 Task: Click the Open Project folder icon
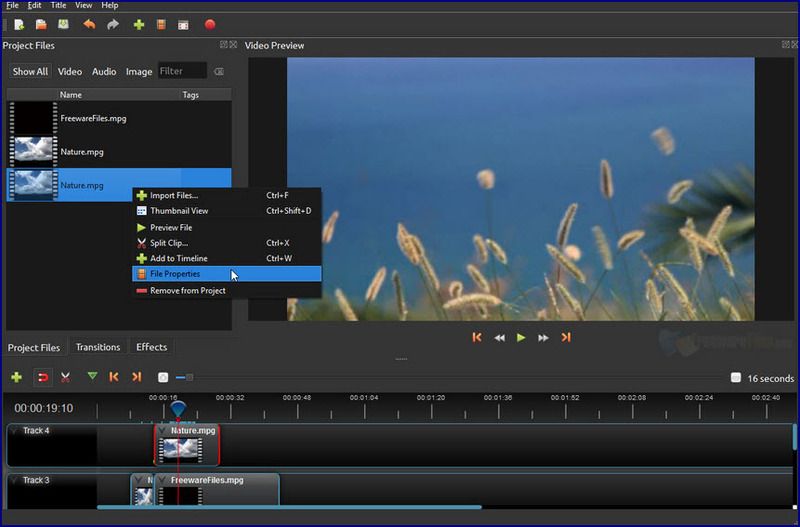pyautogui.click(x=41, y=24)
